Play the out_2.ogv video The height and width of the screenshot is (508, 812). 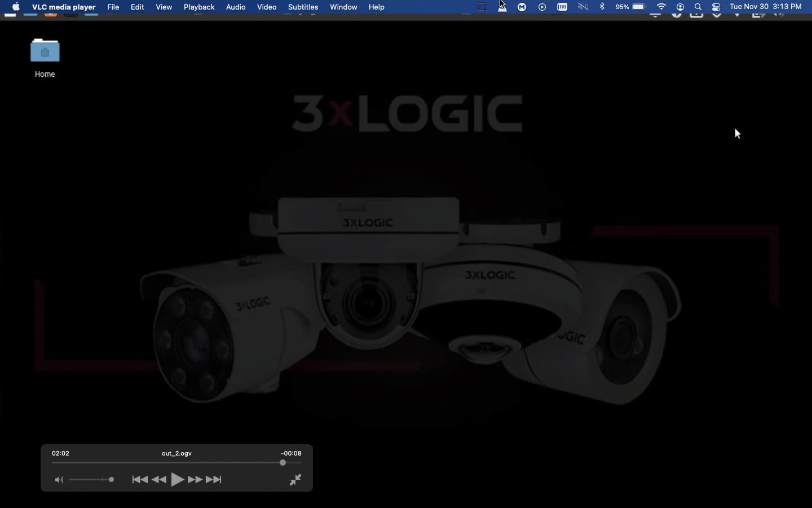click(179, 481)
